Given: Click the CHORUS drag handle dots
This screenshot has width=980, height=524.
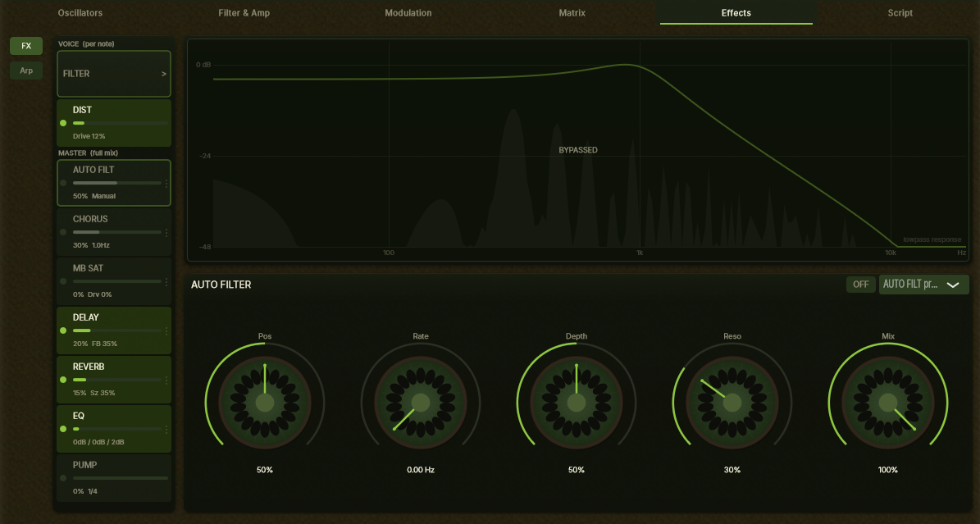Looking at the screenshot, I should 166,232.
